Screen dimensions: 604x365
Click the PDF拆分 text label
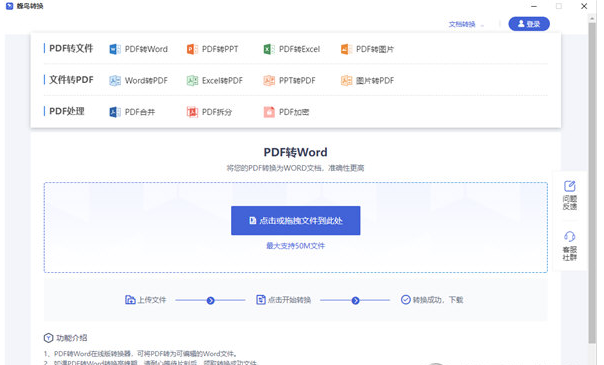[x=217, y=112]
